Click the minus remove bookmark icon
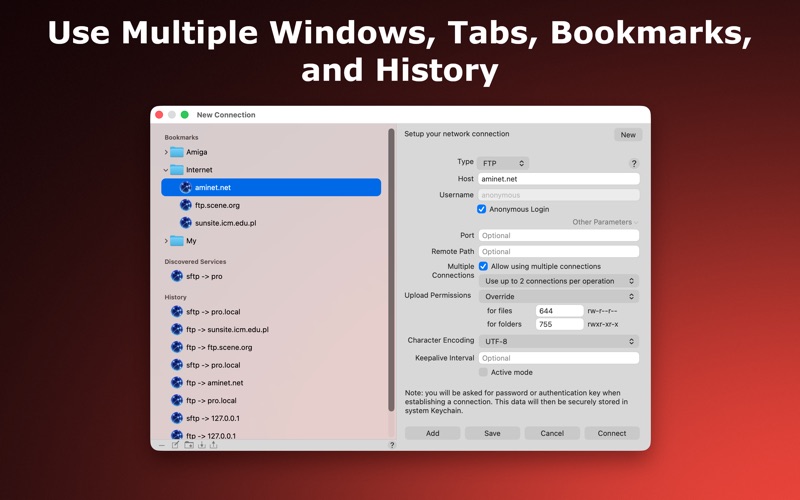Viewport: 800px width, 500px height. click(162, 445)
